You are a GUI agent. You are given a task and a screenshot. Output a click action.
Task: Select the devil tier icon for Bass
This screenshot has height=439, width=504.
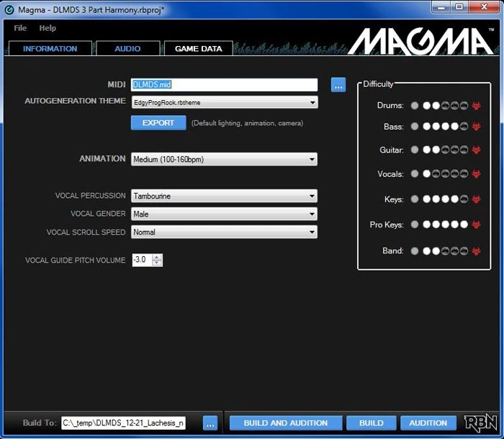[x=477, y=126]
